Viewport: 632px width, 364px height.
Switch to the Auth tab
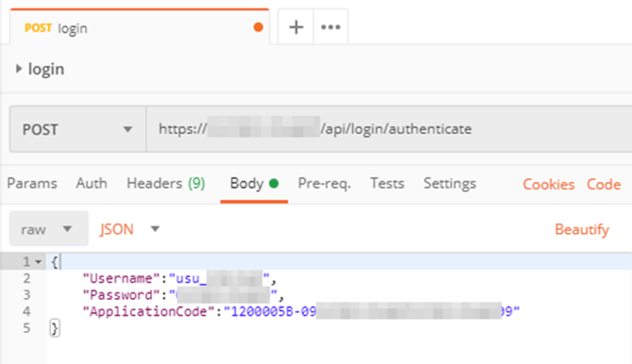pyautogui.click(x=91, y=184)
